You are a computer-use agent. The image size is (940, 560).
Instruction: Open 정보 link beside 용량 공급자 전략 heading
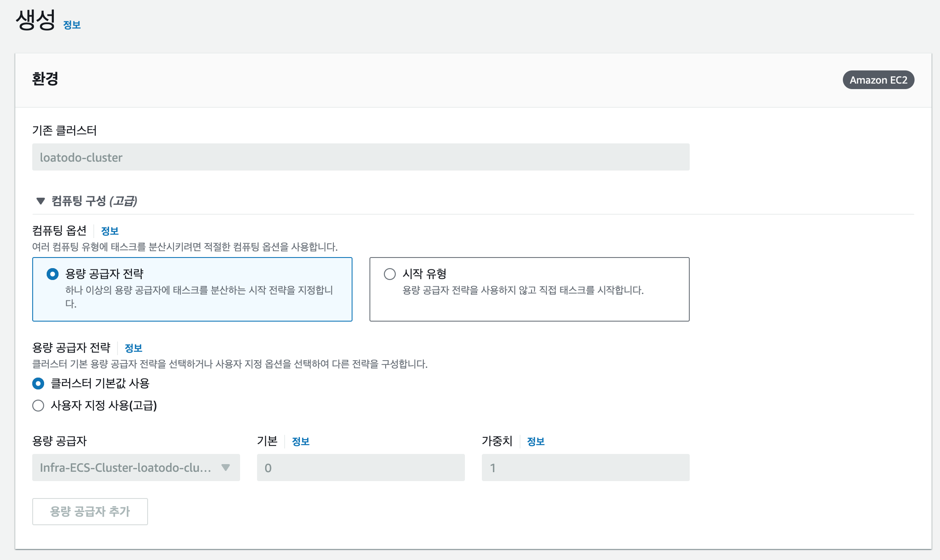click(x=134, y=348)
